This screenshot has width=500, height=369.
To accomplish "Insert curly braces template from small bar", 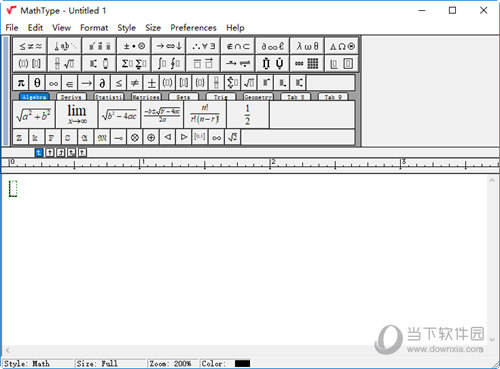I will coord(200,83).
